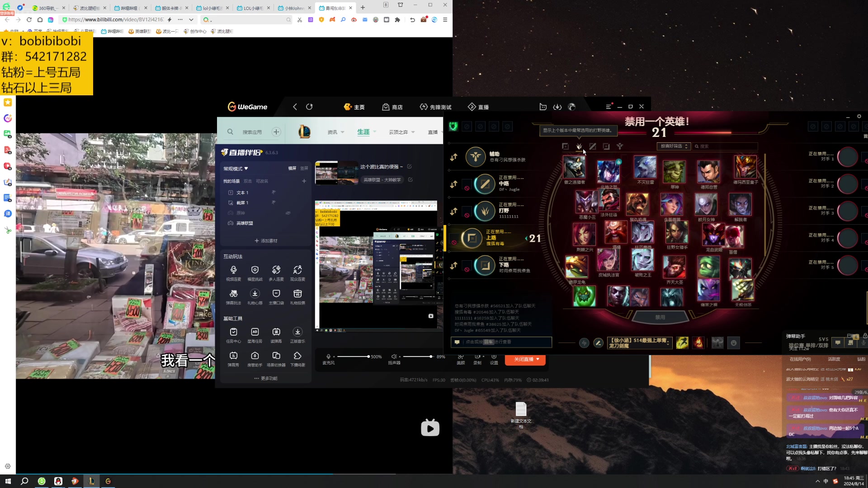
Task: Click WeGame refresh icon
Action: tap(309, 107)
